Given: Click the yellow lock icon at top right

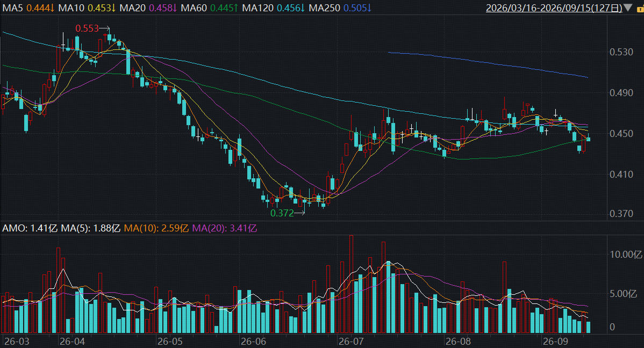Looking at the screenshot, I should click(x=640, y=9).
